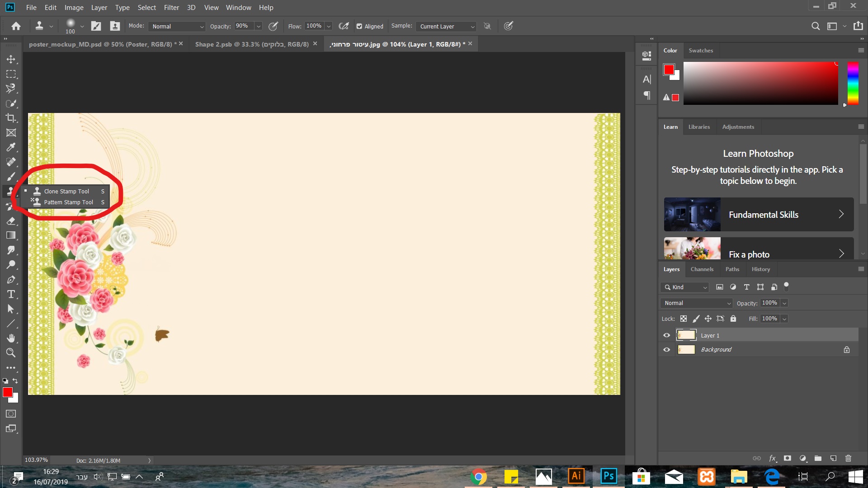Select the Zoom tool in toolbar
The height and width of the screenshot is (488, 868).
tap(11, 353)
